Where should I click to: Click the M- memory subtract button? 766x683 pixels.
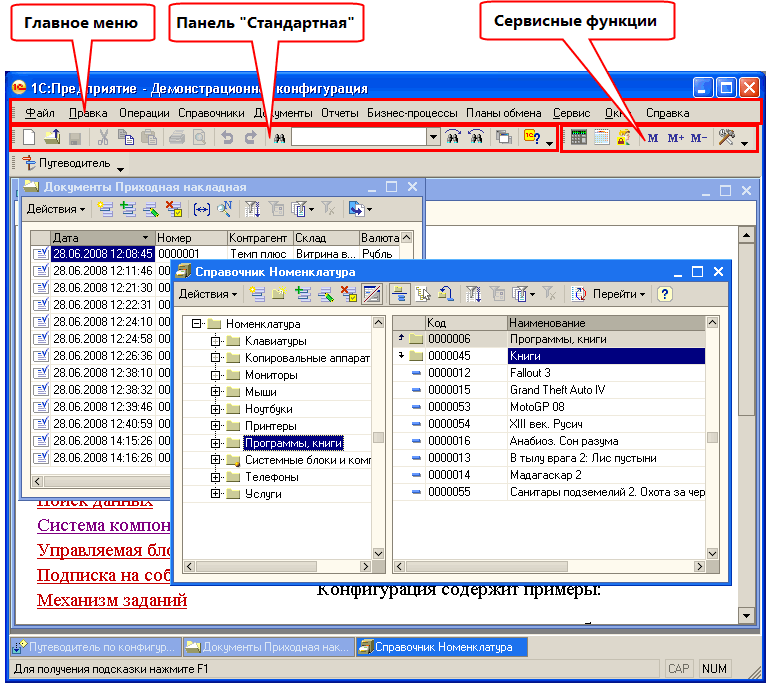[x=699, y=139]
